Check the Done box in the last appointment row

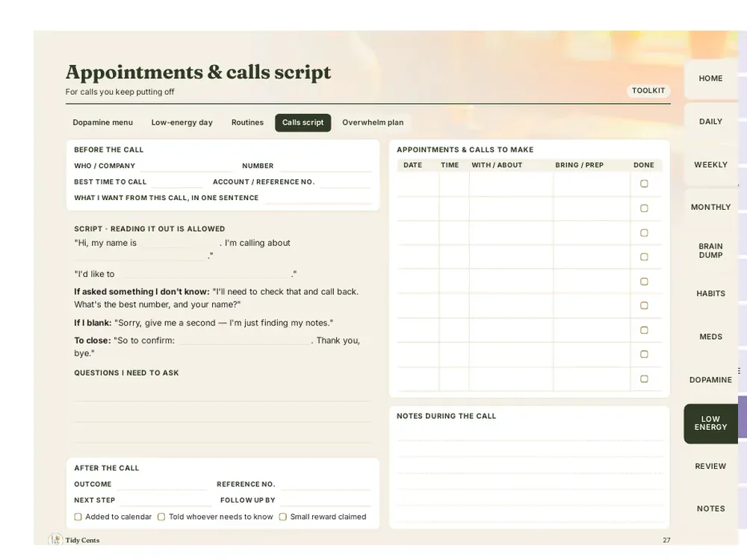click(644, 379)
